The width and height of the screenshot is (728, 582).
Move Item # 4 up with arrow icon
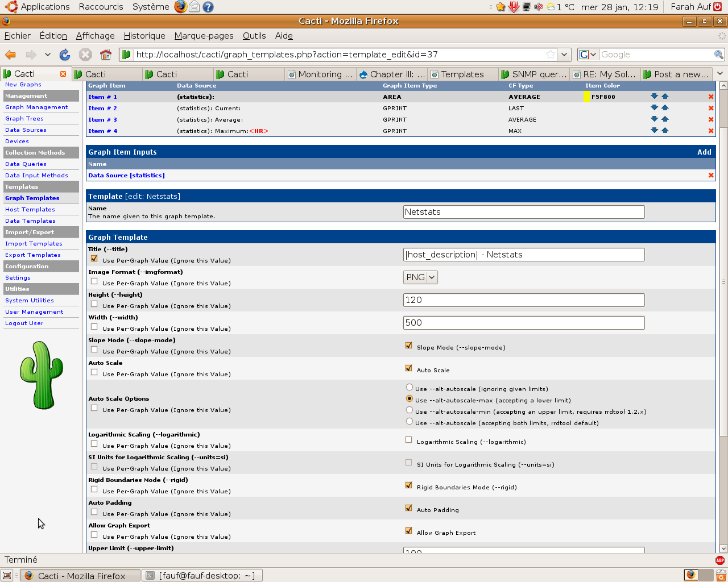click(x=665, y=131)
